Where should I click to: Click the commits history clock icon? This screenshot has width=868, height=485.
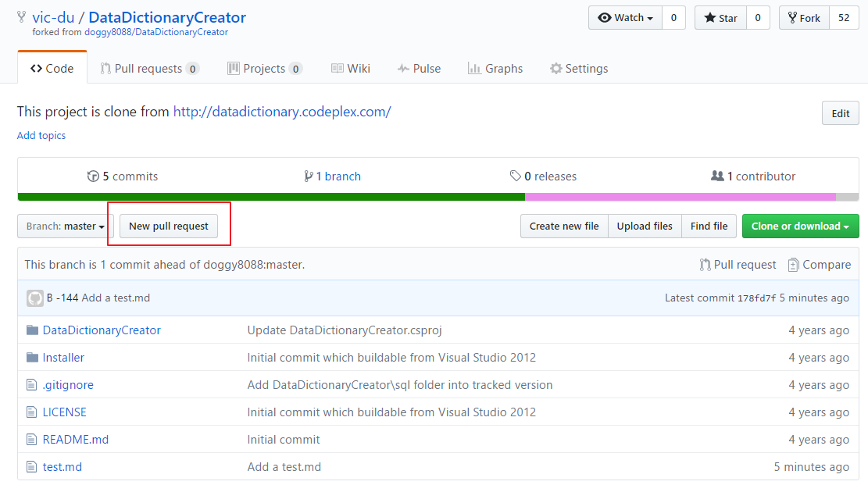click(x=93, y=176)
